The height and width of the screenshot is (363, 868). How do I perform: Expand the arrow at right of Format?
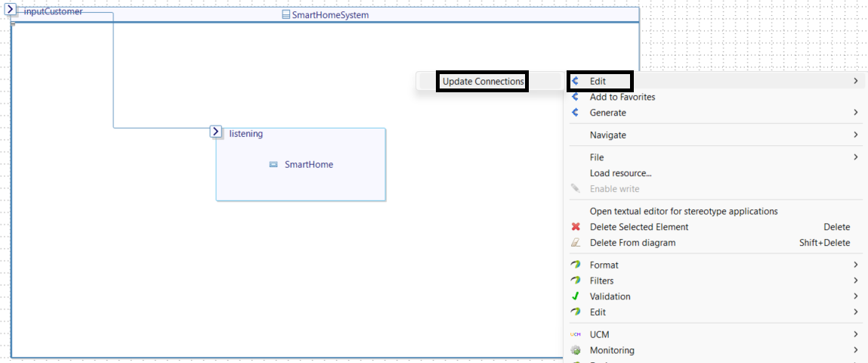click(856, 265)
